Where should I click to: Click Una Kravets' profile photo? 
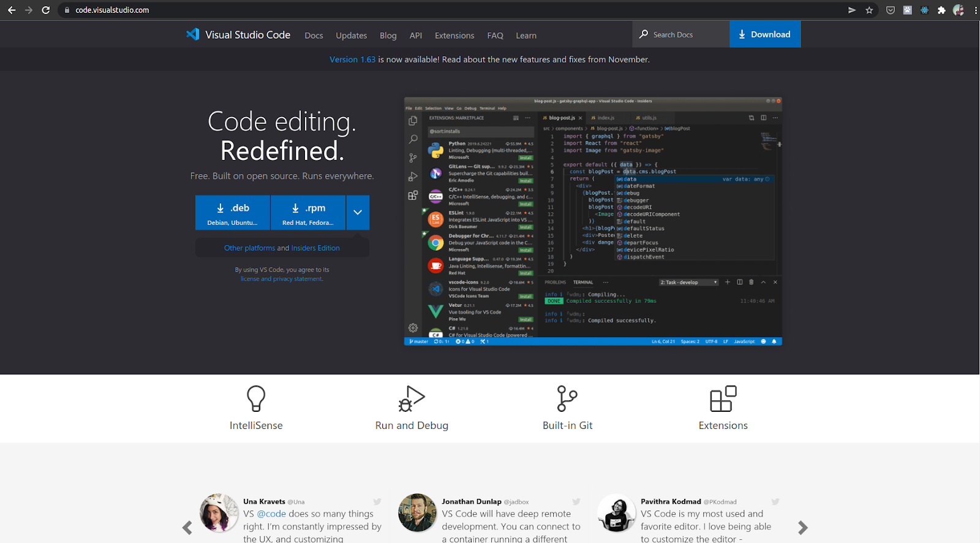coord(219,513)
